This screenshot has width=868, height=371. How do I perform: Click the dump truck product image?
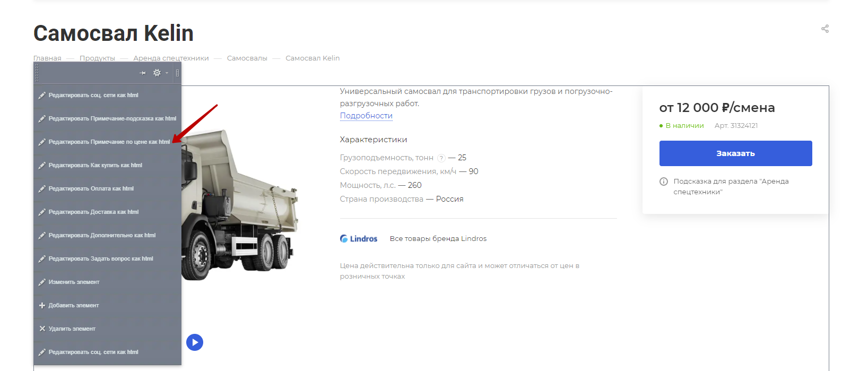pos(240,204)
